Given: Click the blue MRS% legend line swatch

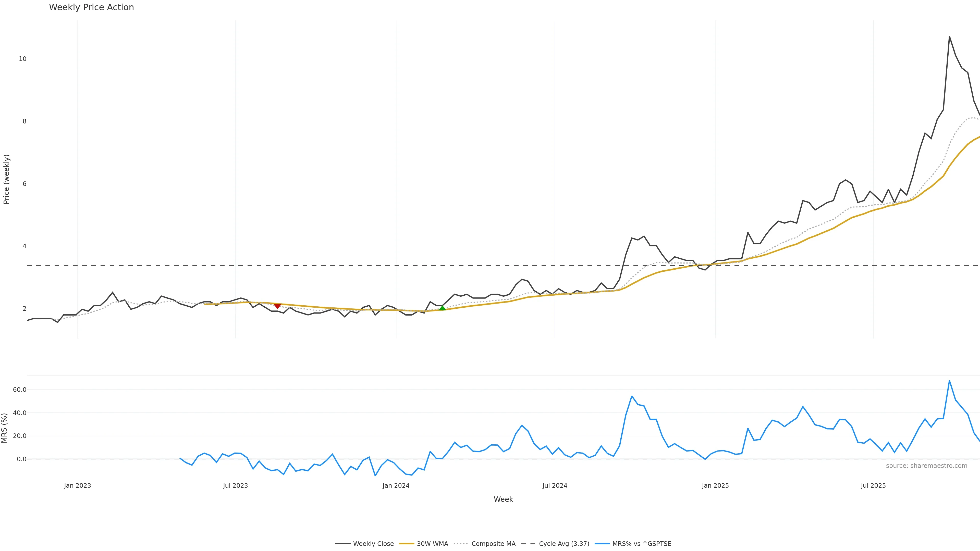Looking at the screenshot, I should pos(602,544).
